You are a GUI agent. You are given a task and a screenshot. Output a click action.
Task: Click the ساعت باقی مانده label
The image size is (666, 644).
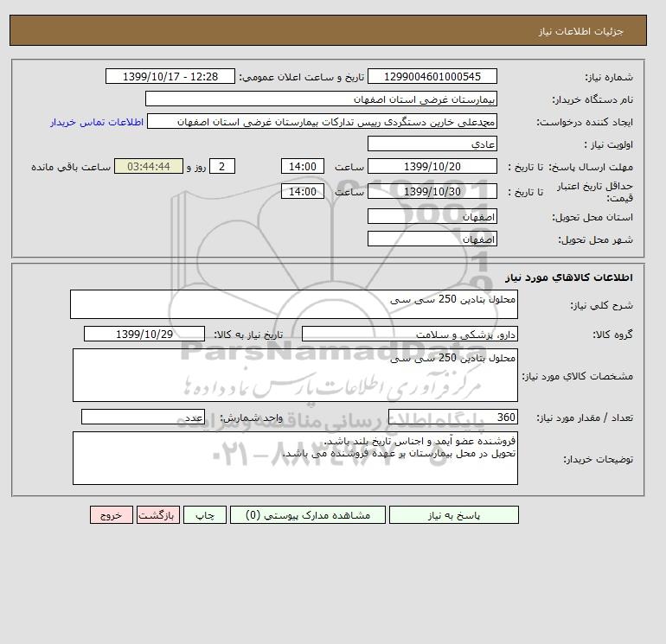coord(71,167)
